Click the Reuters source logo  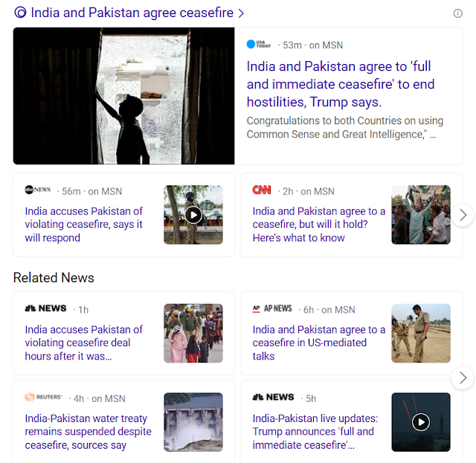click(x=43, y=397)
